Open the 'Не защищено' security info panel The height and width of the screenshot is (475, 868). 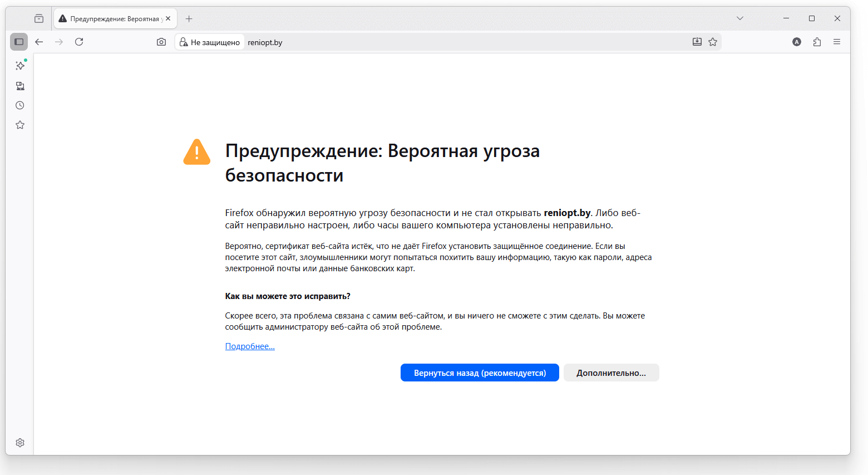pos(209,42)
